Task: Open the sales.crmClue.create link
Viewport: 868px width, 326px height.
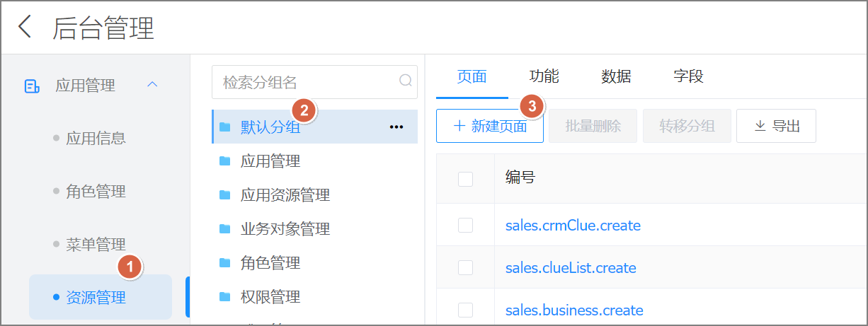Action: point(572,226)
